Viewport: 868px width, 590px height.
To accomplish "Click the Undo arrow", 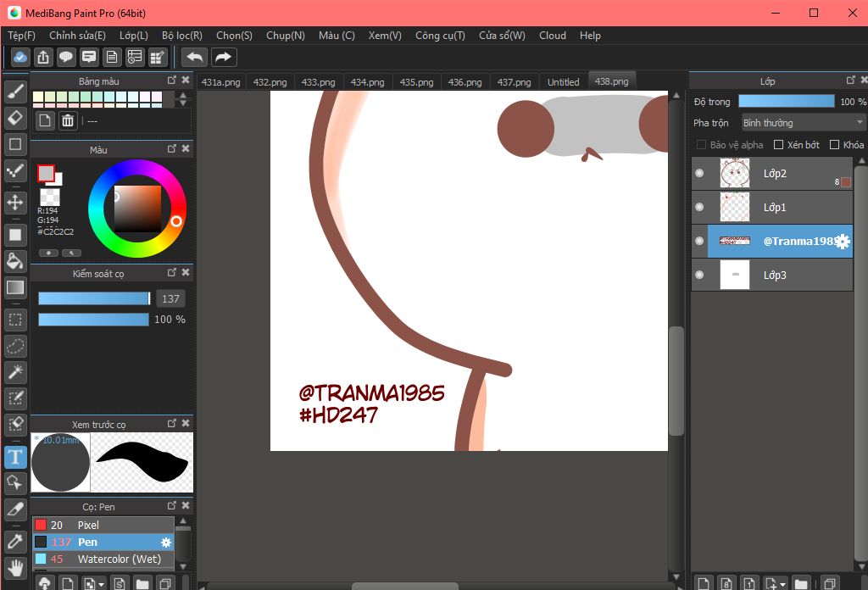I will pyautogui.click(x=194, y=57).
